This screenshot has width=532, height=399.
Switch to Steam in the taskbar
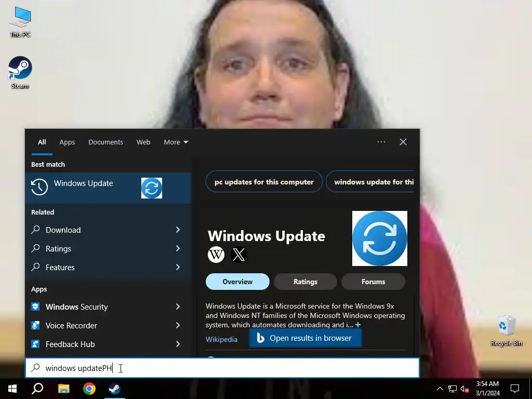click(114, 389)
